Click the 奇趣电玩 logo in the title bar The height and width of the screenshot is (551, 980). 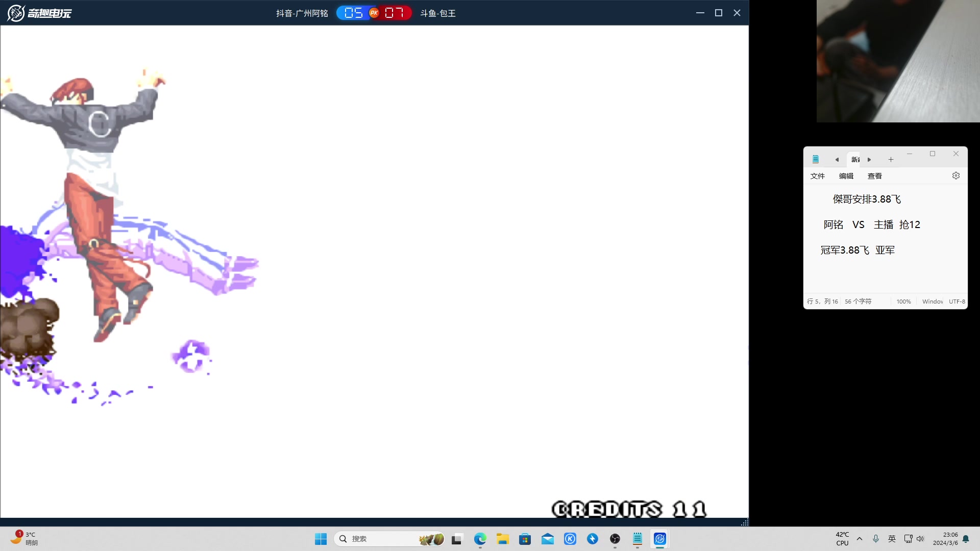(x=40, y=13)
